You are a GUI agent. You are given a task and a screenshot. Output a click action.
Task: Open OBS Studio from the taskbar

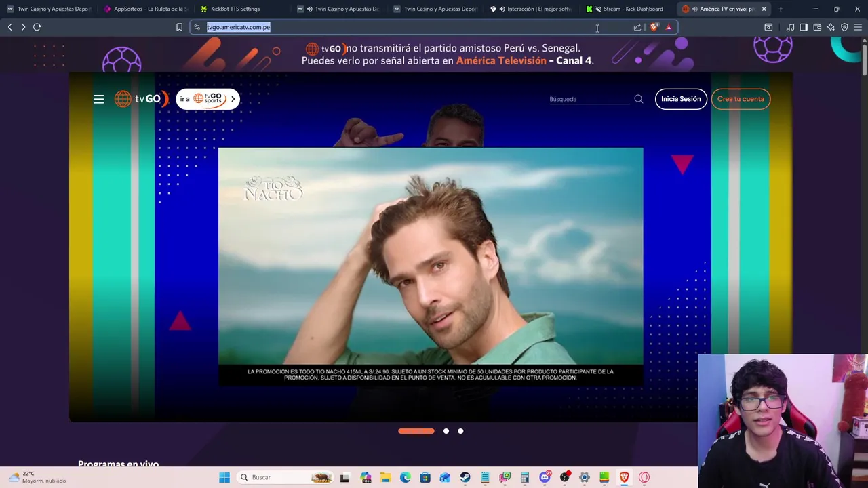click(564, 477)
